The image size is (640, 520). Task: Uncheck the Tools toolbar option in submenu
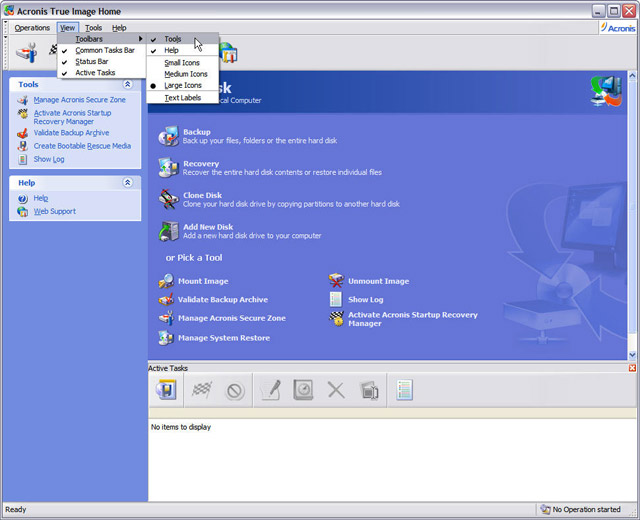[x=182, y=39]
